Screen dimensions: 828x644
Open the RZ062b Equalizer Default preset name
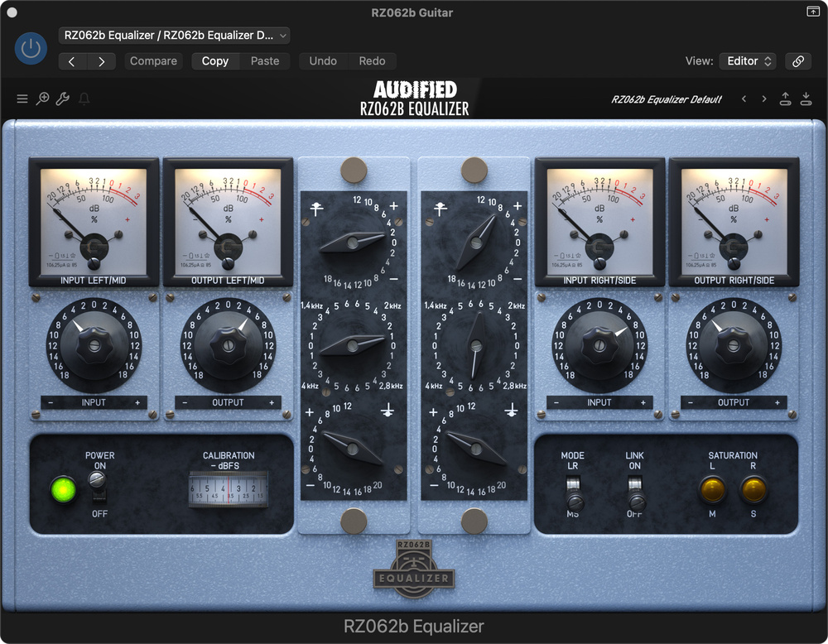[x=666, y=99]
